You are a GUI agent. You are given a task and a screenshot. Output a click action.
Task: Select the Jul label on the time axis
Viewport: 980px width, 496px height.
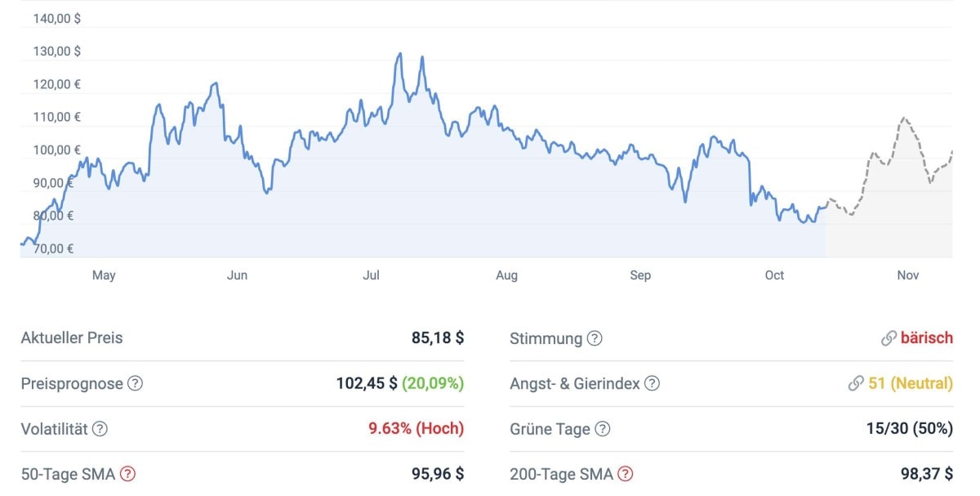coord(371,275)
